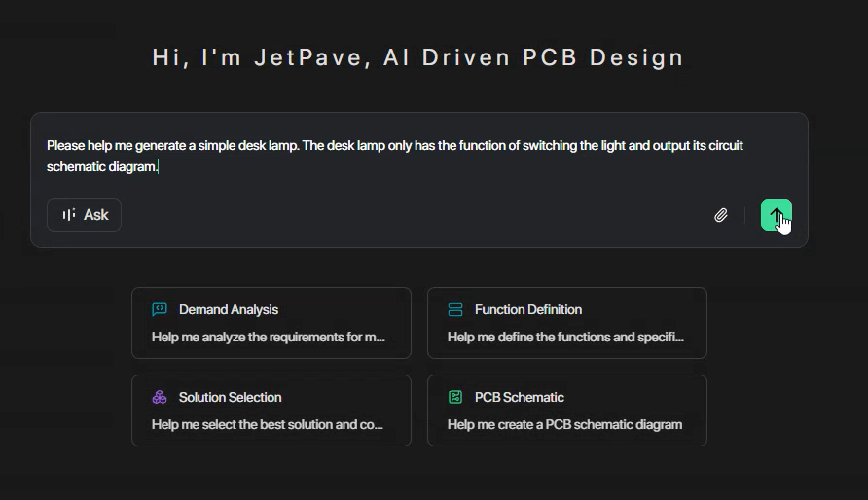Click the Function Definition stacked bars icon

coord(455,309)
